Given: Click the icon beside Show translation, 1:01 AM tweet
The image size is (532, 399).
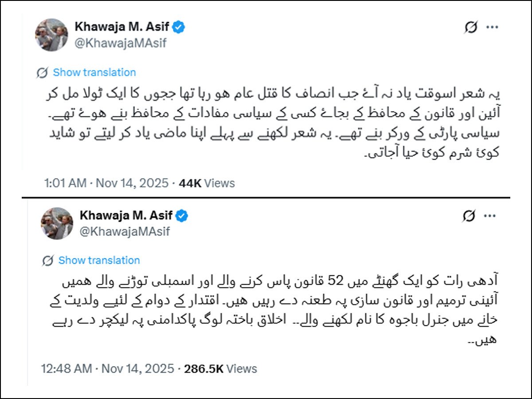Looking at the screenshot, I should [x=43, y=73].
